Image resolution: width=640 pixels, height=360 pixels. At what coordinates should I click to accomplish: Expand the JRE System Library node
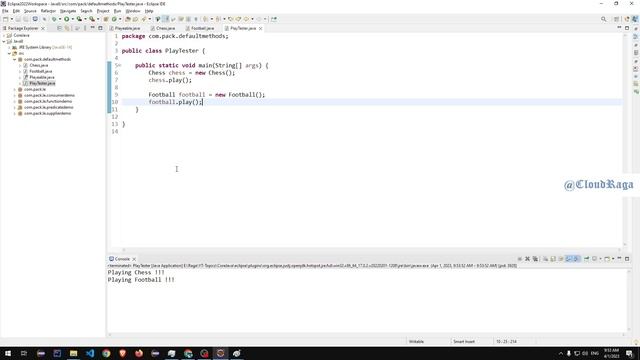pyautogui.click(x=9, y=47)
